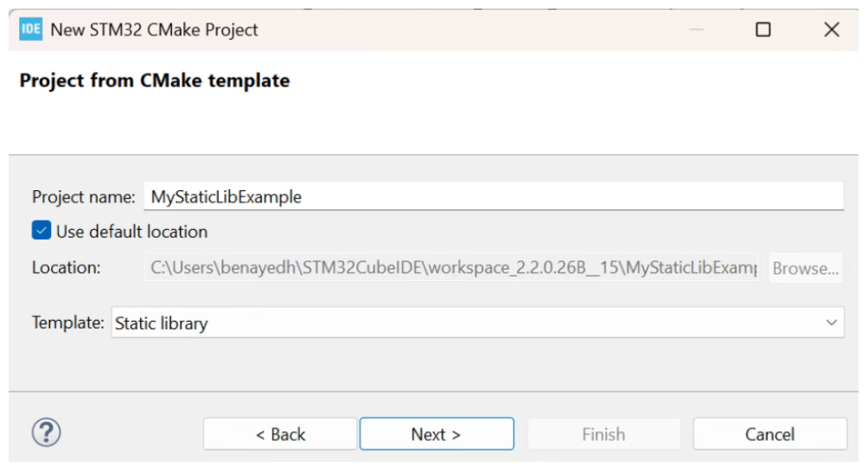This screenshot has width=868, height=466.
Task: Click the 'Template:' label
Action: (x=68, y=322)
